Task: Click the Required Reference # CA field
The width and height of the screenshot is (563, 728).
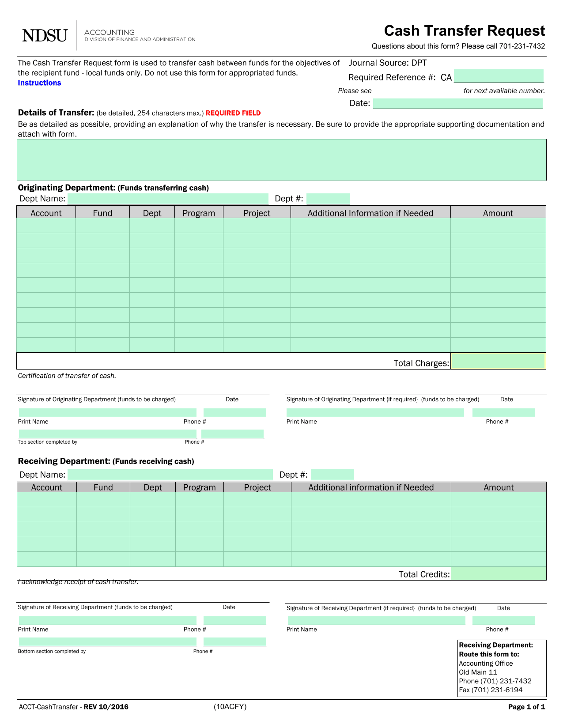Action: 499,76
